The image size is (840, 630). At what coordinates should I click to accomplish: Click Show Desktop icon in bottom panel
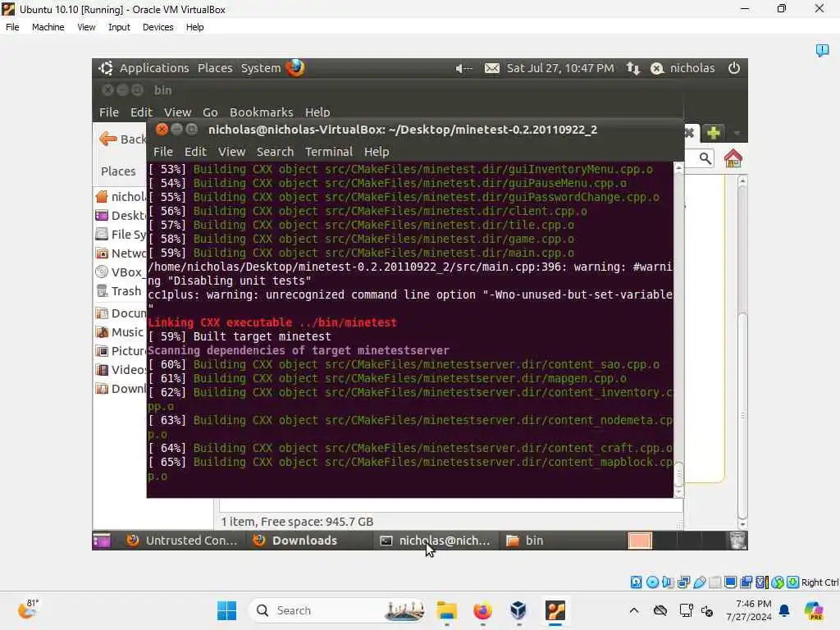pyautogui.click(x=101, y=541)
